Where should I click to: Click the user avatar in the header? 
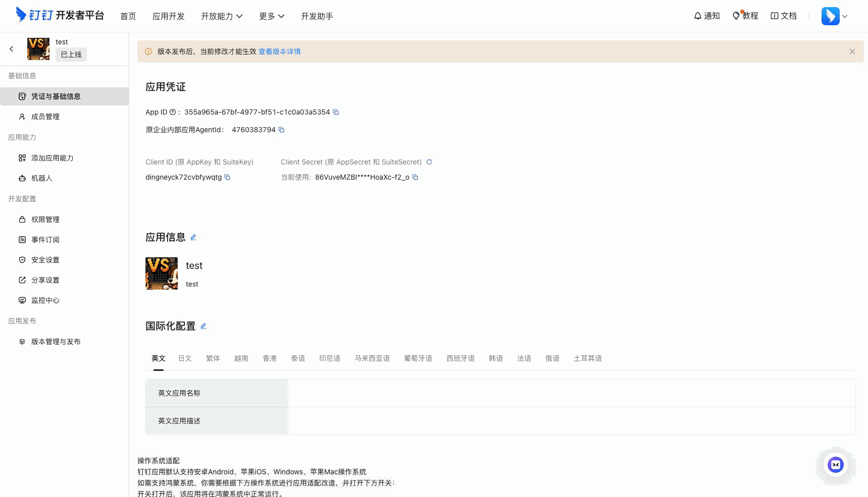pos(830,16)
